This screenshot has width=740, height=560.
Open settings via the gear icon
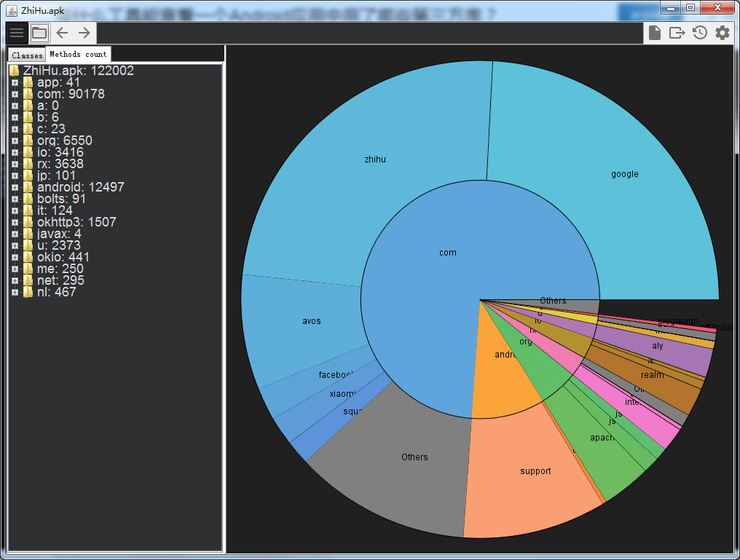tap(723, 33)
